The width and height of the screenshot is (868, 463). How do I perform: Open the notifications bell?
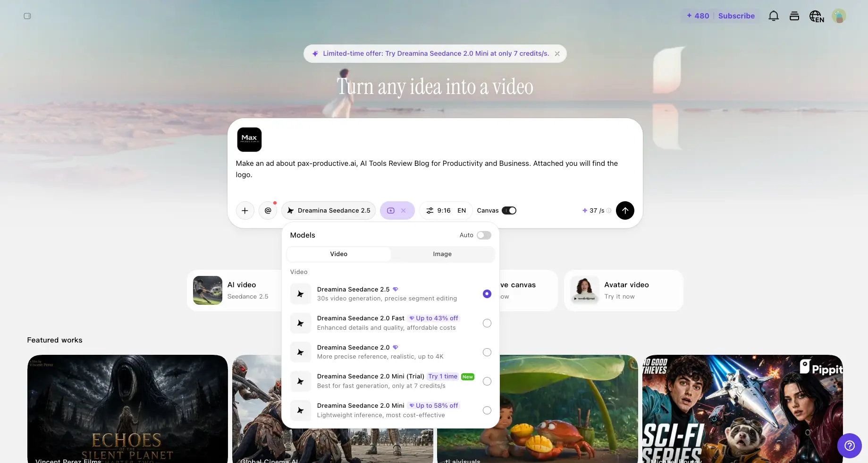(x=774, y=16)
